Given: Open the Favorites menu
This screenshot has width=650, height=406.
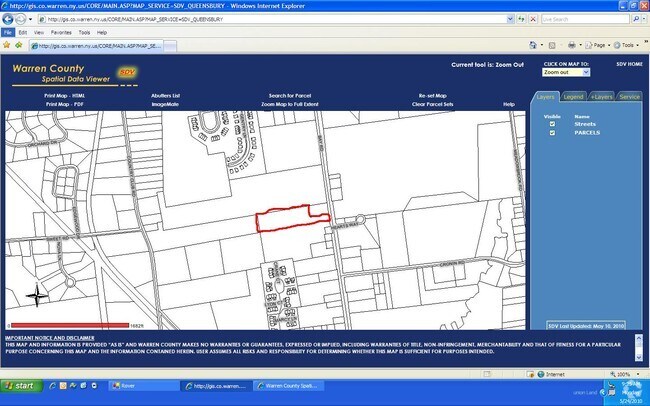Looking at the screenshot, I should coord(61,32).
